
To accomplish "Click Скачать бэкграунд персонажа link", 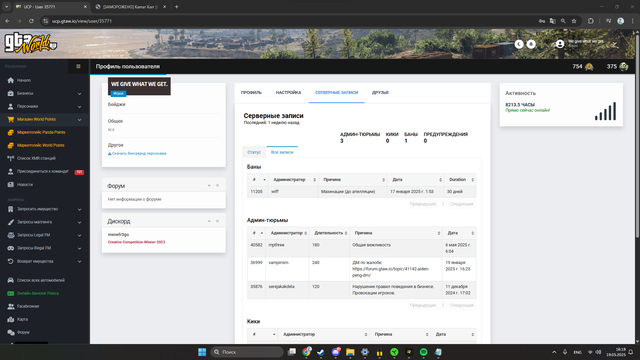I will coord(137,153).
